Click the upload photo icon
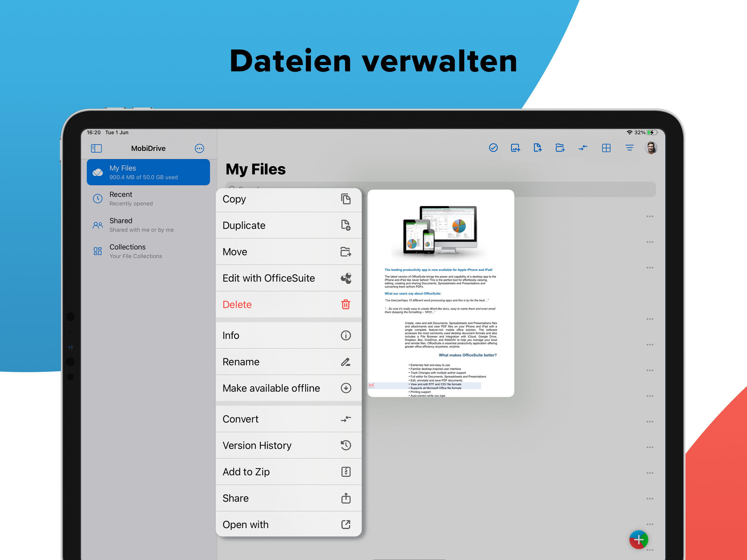Image resolution: width=747 pixels, height=560 pixels. click(515, 148)
